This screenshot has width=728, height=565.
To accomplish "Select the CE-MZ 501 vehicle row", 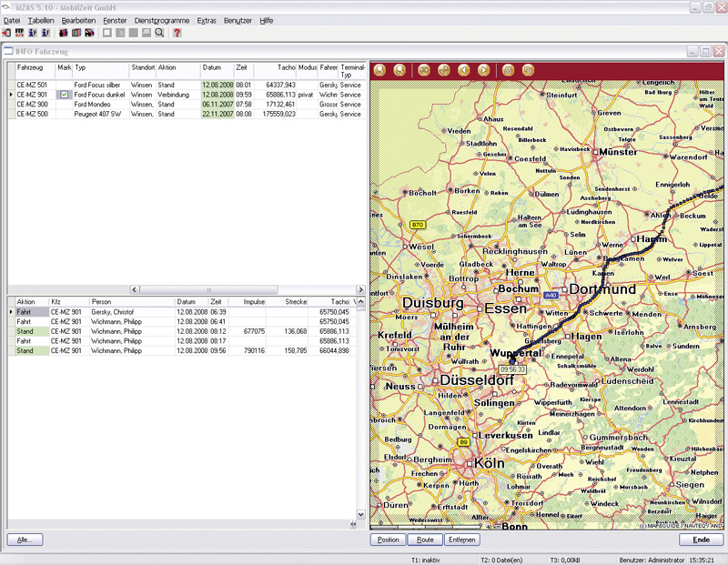I will click(x=187, y=85).
